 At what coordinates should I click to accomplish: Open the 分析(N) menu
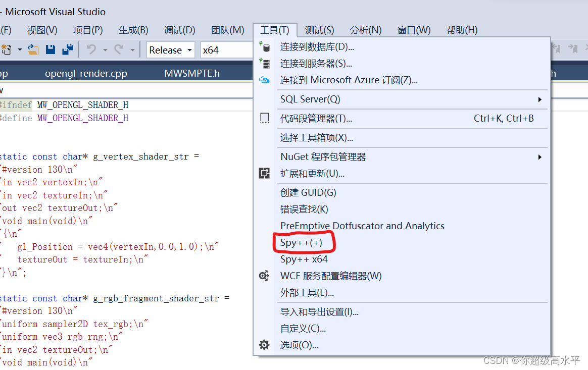(x=366, y=30)
